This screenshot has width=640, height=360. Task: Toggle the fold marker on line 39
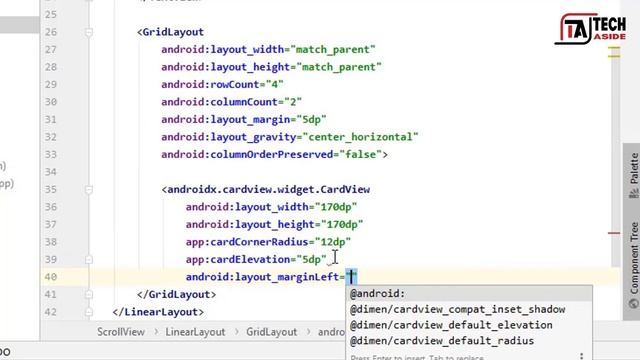coord(89,260)
